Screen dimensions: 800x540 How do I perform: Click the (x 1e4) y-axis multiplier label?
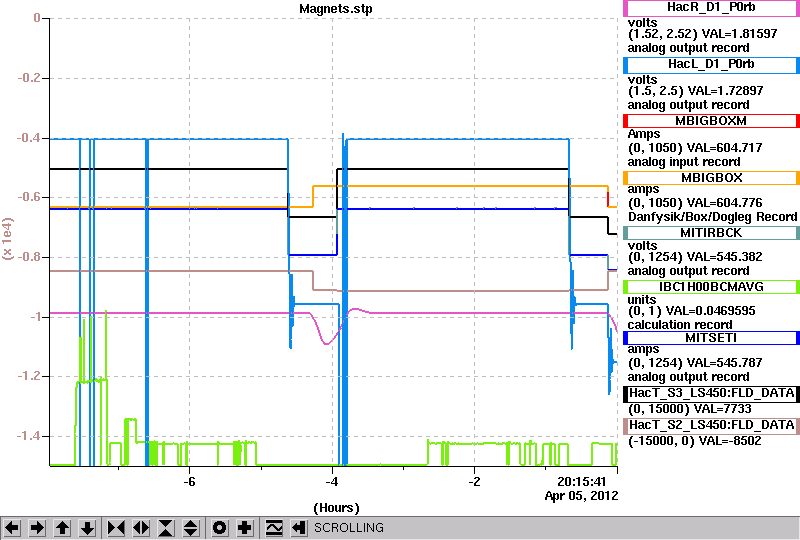coord(8,239)
